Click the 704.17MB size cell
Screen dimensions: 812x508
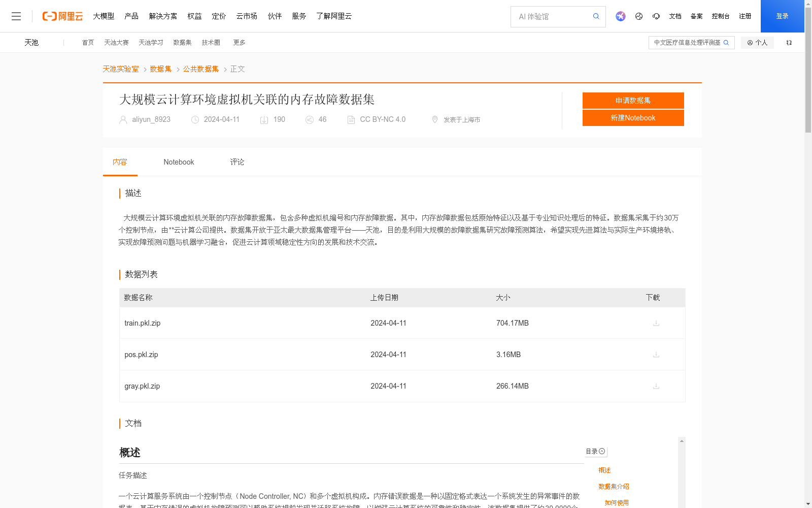click(513, 323)
